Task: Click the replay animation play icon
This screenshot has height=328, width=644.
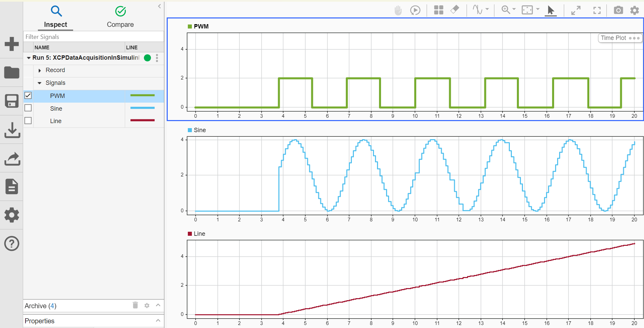Action: (x=415, y=10)
